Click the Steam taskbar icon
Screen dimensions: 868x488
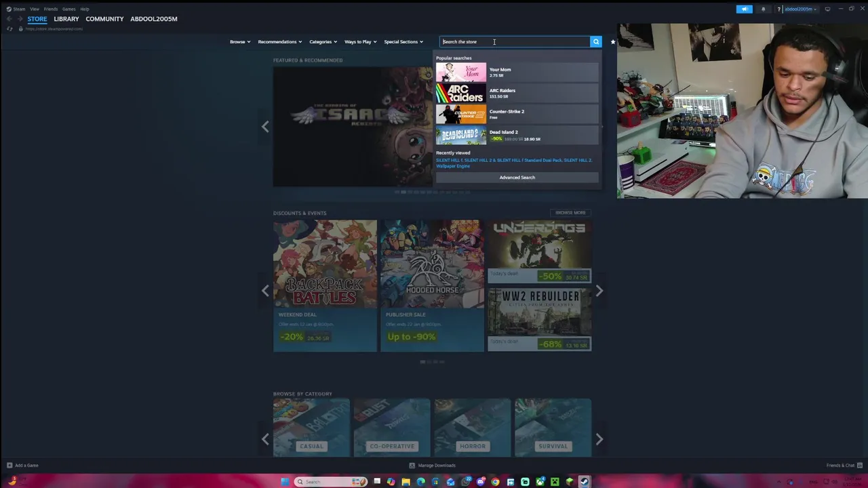585,482
